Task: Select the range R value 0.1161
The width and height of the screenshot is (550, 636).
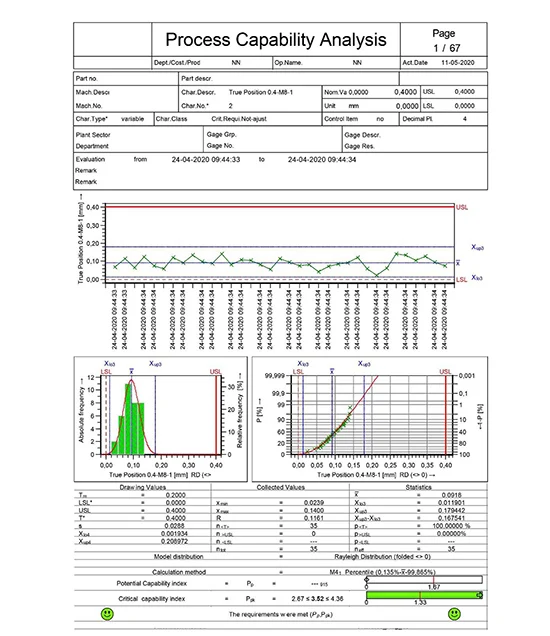Action: [314, 518]
